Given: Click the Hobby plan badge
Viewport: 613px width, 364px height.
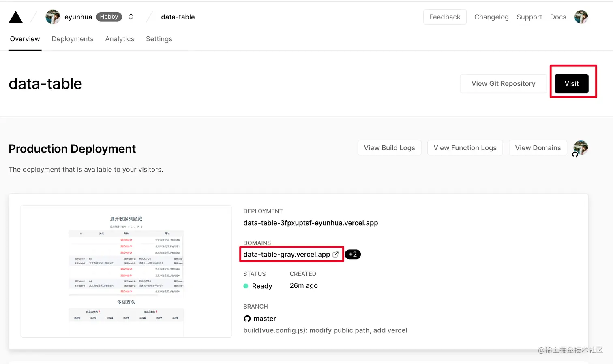Looking at the screenshot, I should [x=109, y=17].
